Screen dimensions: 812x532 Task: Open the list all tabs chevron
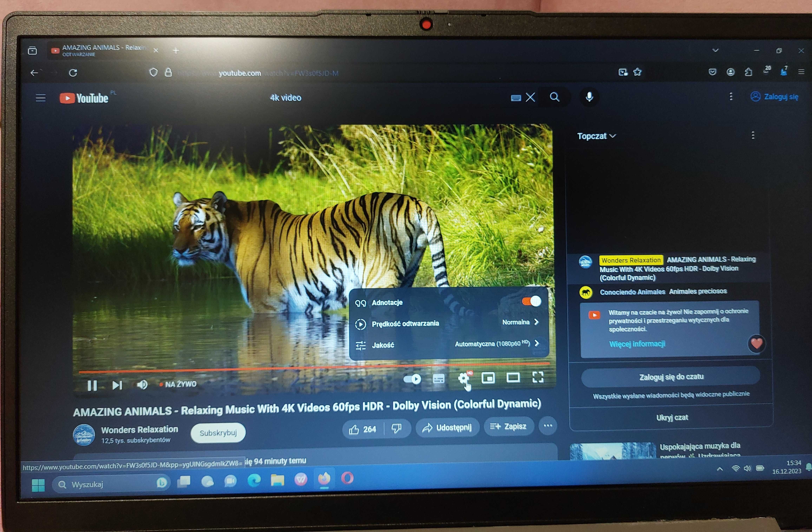tap(715, 51)
